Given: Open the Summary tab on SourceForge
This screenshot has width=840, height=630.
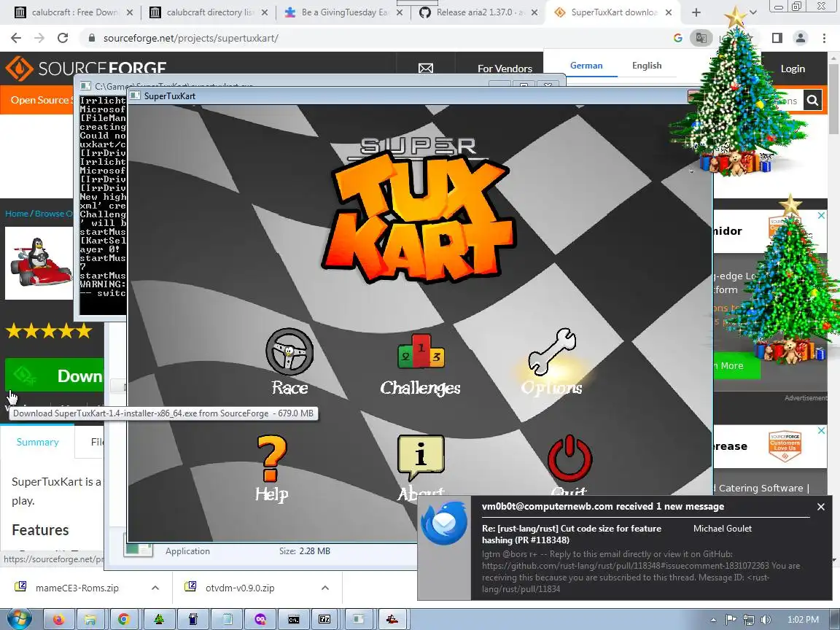Looking at the screenshot, I should [37, 442].
